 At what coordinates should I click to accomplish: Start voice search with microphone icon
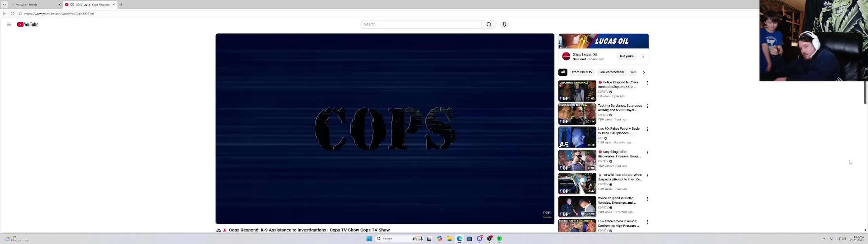pyautogui.click(x=504, y=24)
